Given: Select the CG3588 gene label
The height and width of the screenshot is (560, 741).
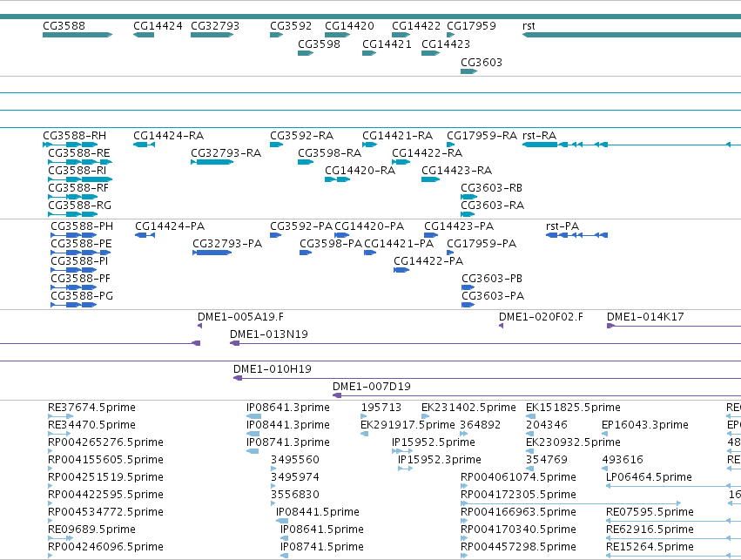Looking at the screenshot, I should point(64,26).
